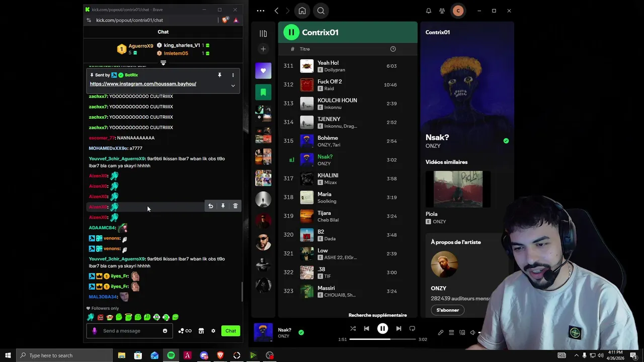Select track KHALINI by Mizax

coord(348,178)
